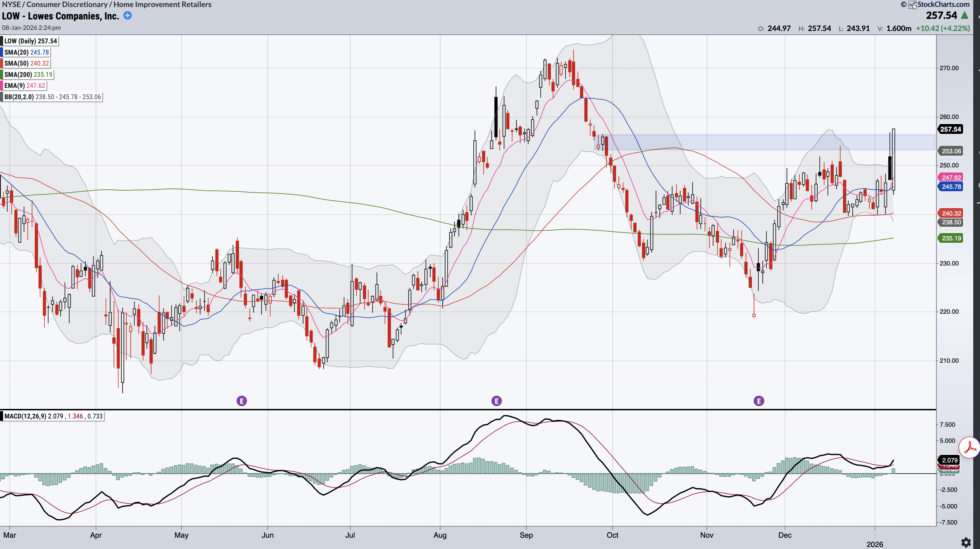Image resolution: width=980 pixels, height=549 pixels.
Task: Click the November earnings E marker
Action: click(759, 401)
